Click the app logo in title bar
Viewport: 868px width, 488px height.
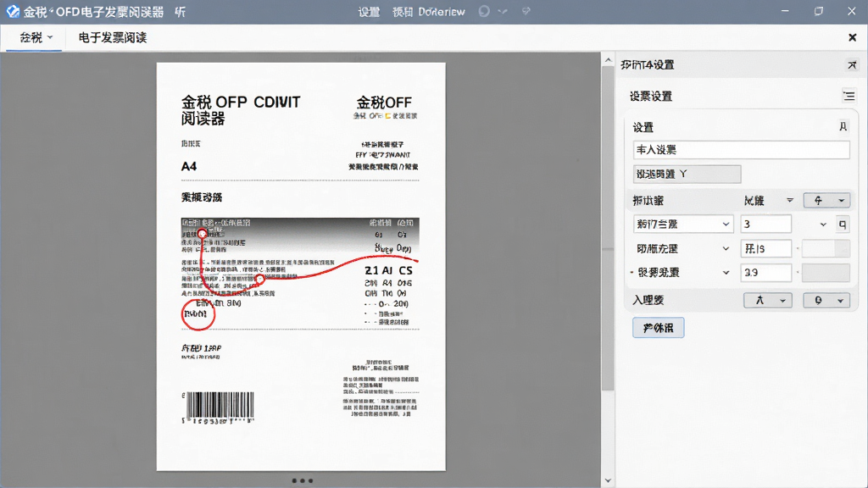pyautogui.click(x=13, y=11)
